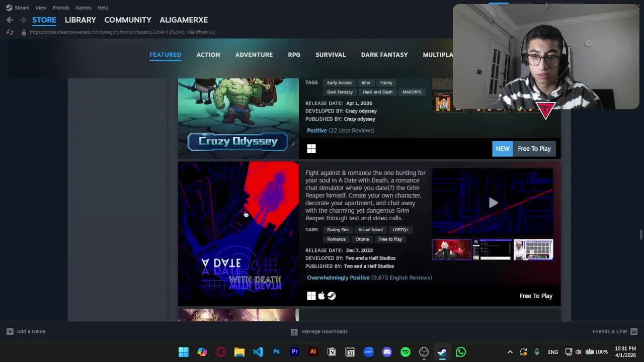Click the Visual Novel tag
644x362 pixels.
370,230
